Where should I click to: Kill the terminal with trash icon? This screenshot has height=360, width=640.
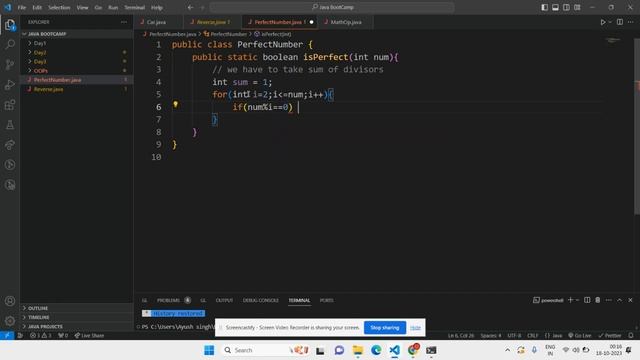[598, 300]
